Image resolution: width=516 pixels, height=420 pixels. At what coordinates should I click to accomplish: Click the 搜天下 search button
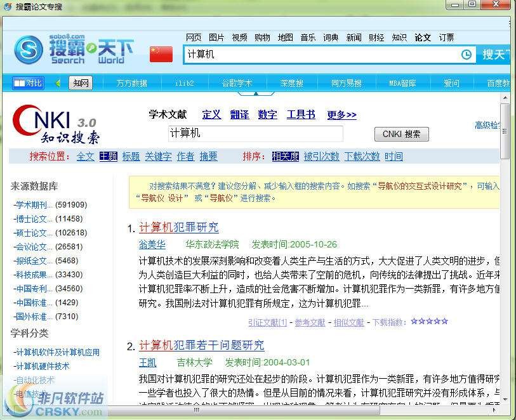[x=495, y=55]
